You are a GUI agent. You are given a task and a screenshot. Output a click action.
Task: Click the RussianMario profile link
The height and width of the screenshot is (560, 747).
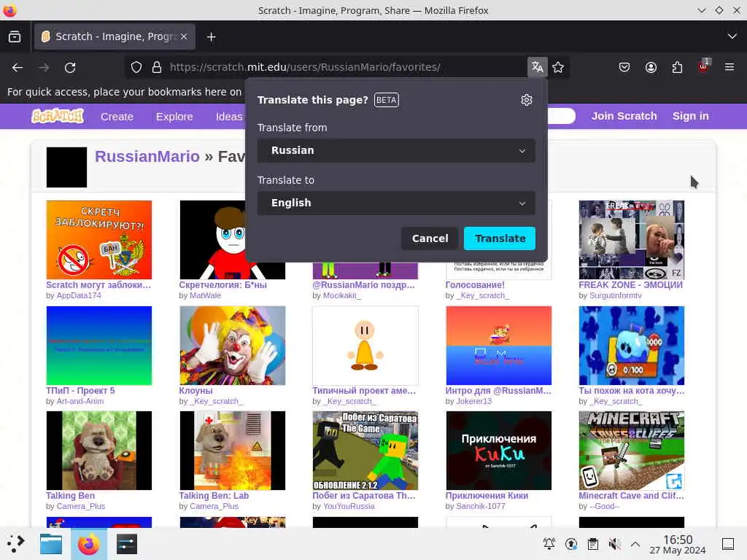[147, 156]
